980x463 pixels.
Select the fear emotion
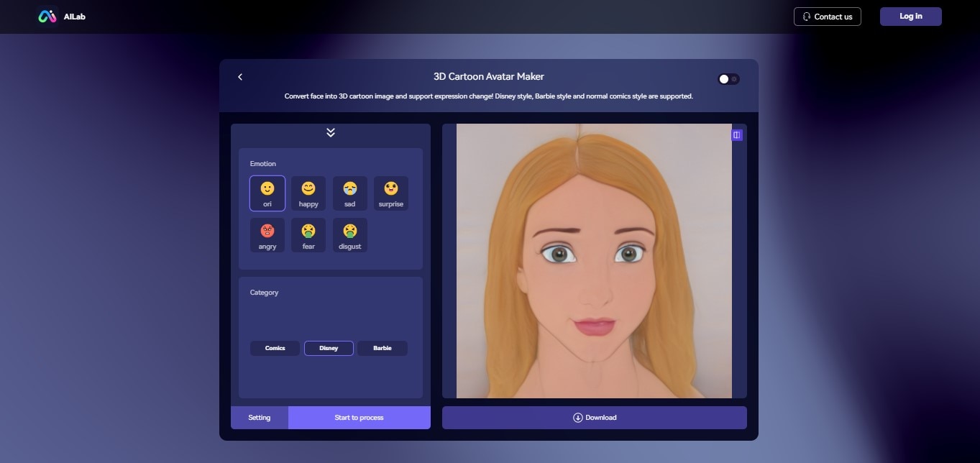308,235
